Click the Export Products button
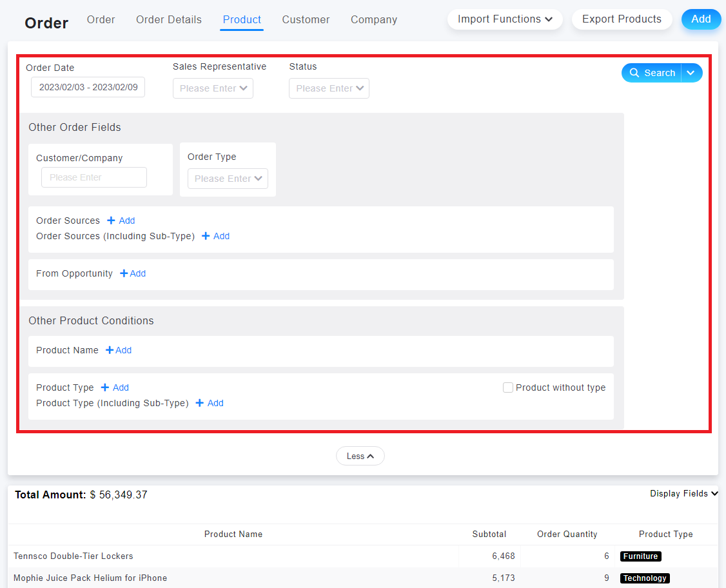This screenshot has width=726, height=588. [x=622, y=19]
